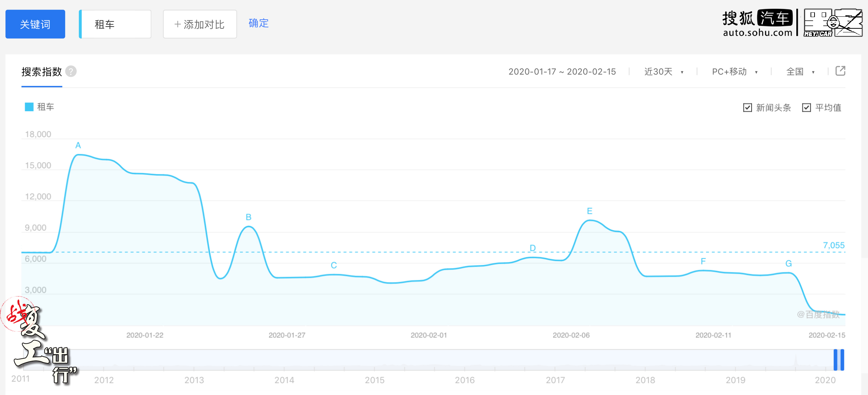
Task: Click news marker G on chart
Action: coord(789,263)
